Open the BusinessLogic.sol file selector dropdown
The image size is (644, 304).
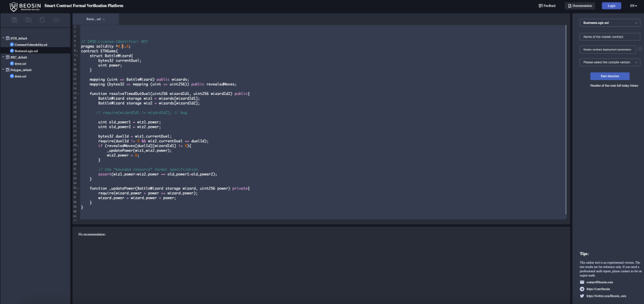point(609,23)
